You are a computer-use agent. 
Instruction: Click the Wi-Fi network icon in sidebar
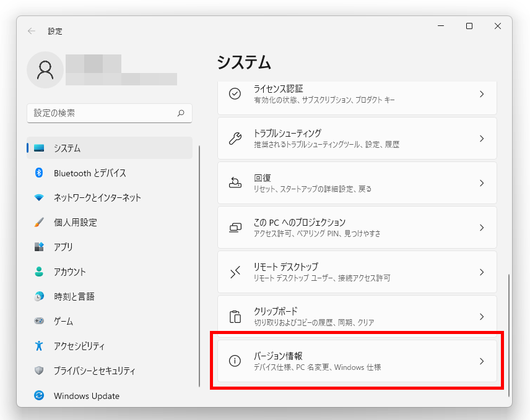point(39,197)
